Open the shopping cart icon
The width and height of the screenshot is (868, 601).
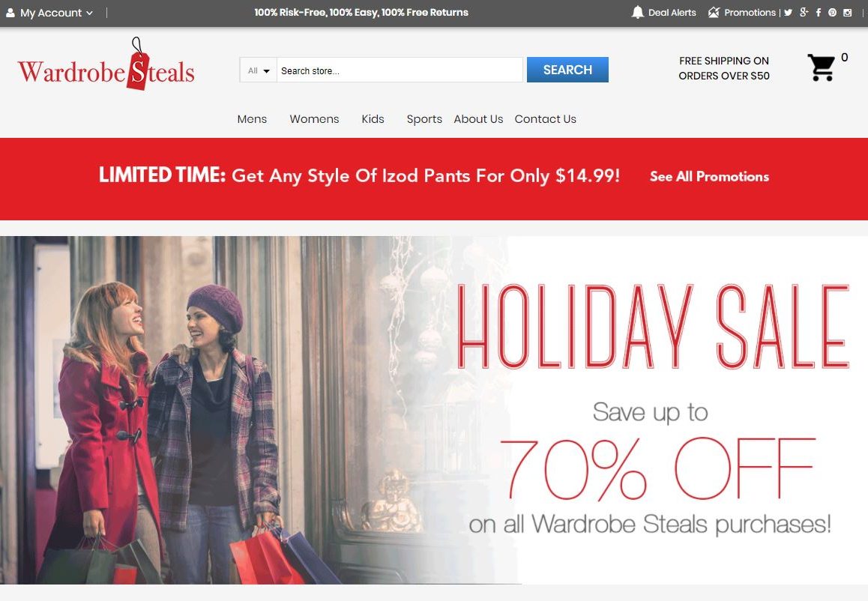point(821,67)
